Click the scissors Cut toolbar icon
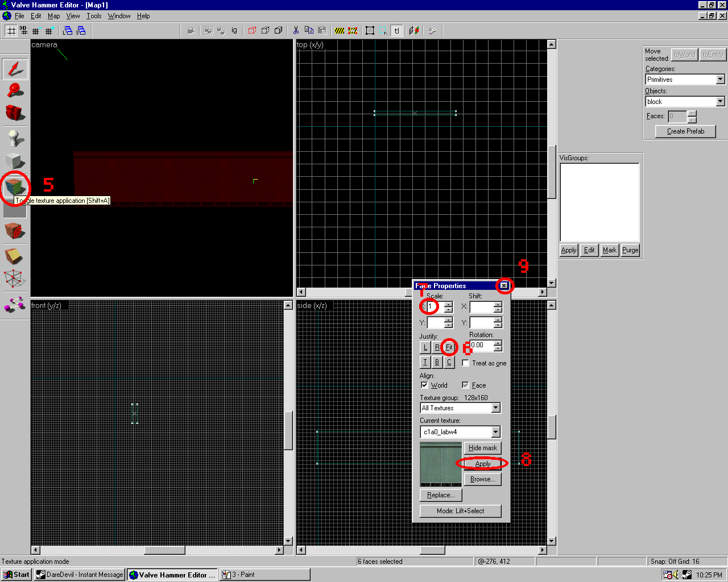 pos(296,31)
